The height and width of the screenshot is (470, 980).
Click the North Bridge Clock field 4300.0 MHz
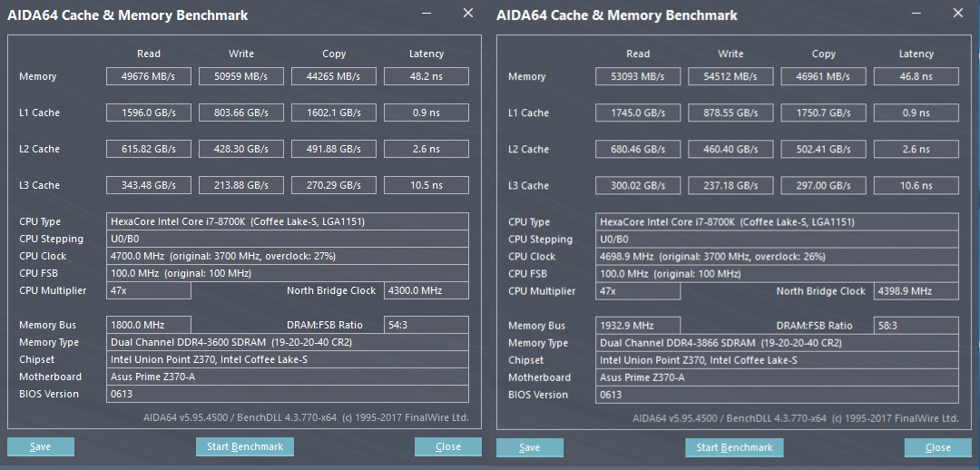[x=426, y=290]
